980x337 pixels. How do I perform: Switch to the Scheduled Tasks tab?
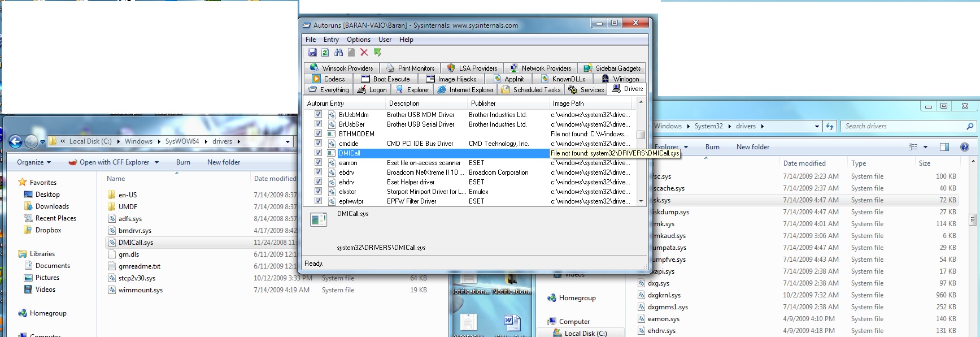point(531,90)
